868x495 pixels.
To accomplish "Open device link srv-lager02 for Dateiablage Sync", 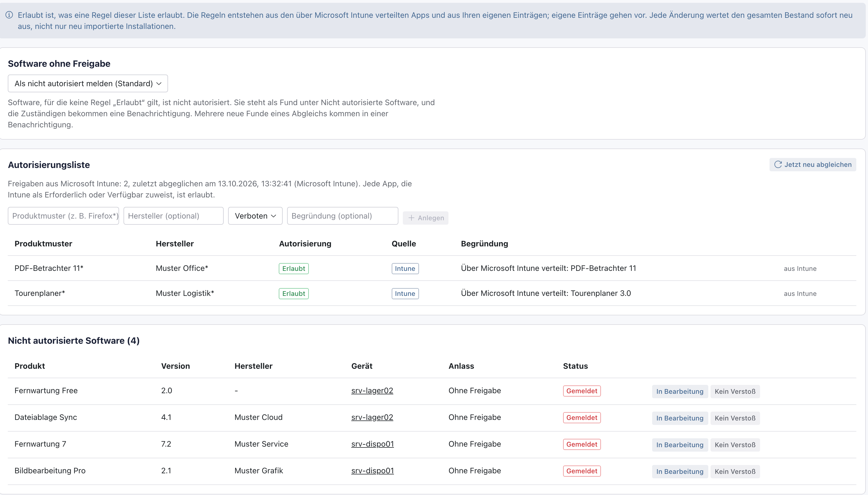I will (x=372, y=417).
